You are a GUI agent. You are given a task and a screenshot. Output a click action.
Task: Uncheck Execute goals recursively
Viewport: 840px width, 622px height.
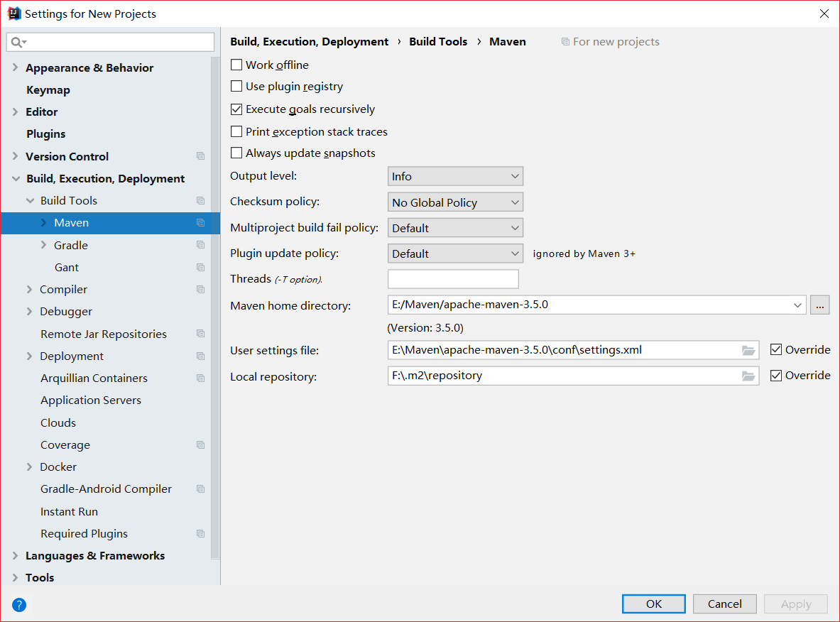pyautogui.click(x=237, y=109)
